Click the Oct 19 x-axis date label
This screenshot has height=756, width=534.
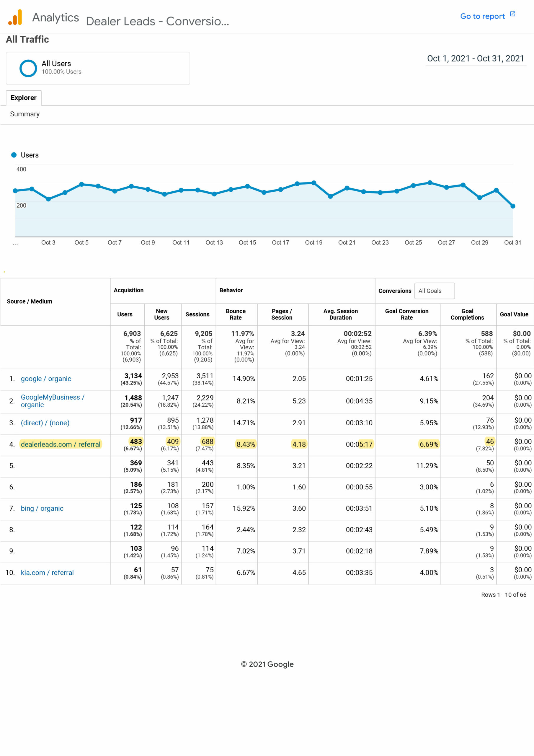(x=313, y=243)
